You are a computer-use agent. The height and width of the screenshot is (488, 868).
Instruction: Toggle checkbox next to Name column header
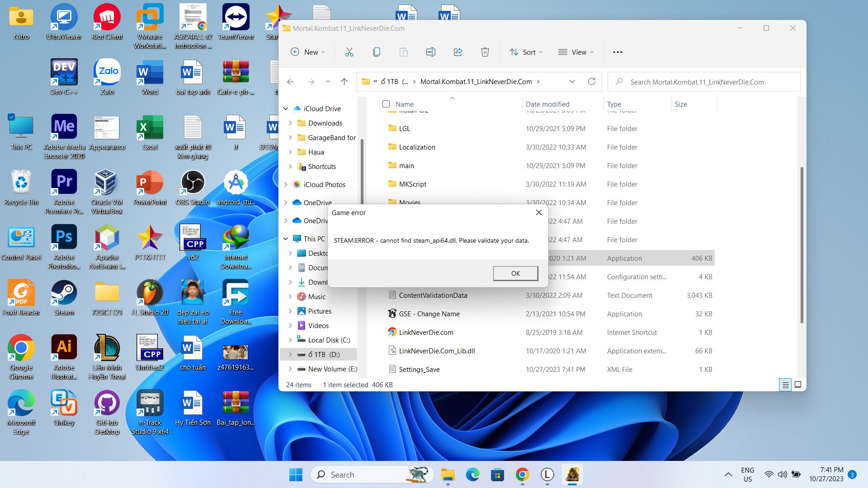(x=387, y=103)
